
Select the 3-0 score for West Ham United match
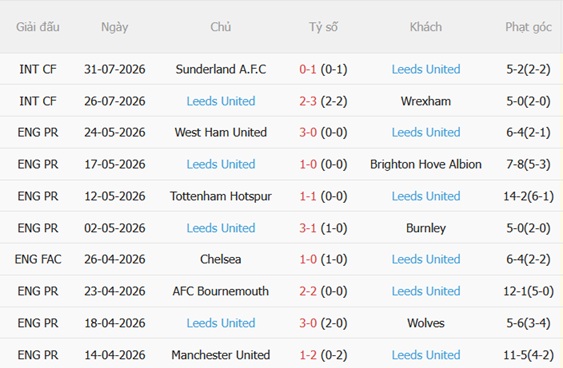pos(308,132)
